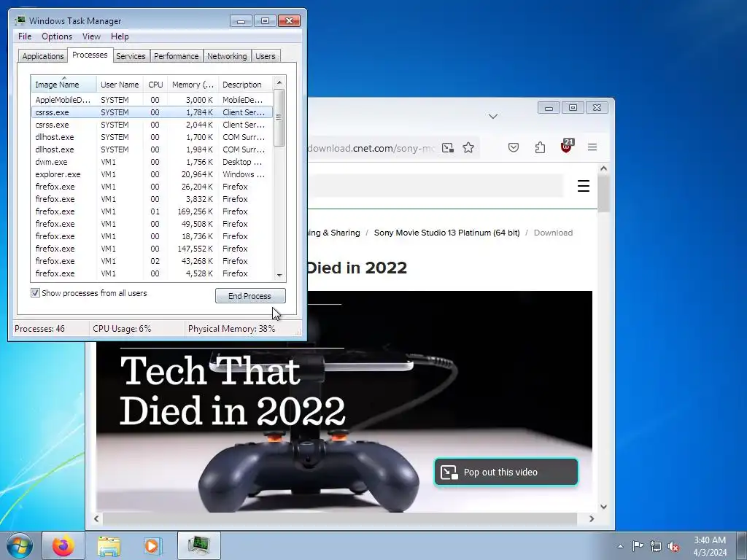Show hidden tray icons arrow
The image size is (747, 560).
(620, 546)
